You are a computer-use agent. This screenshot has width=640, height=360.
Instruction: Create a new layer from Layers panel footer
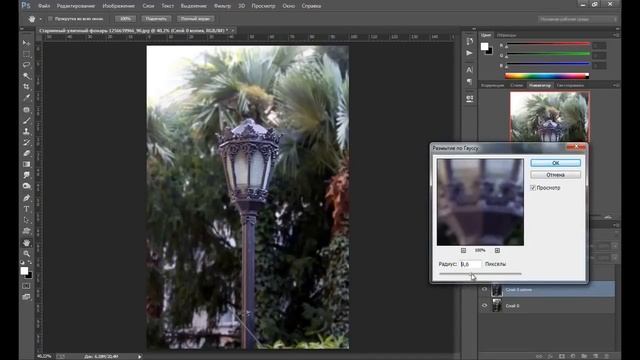click(x=596, y=356)
